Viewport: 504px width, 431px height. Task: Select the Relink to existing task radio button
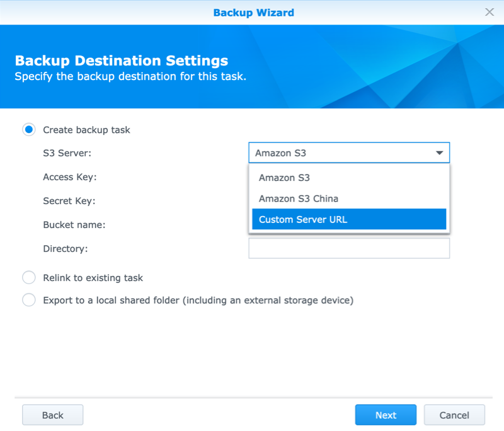29,278
